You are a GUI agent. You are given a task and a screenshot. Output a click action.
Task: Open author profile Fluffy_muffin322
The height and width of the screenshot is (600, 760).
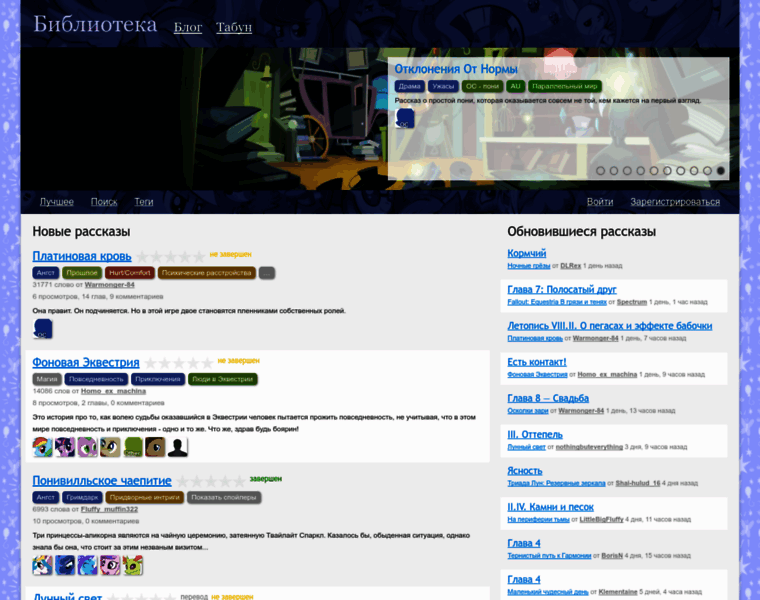point(110,509)
